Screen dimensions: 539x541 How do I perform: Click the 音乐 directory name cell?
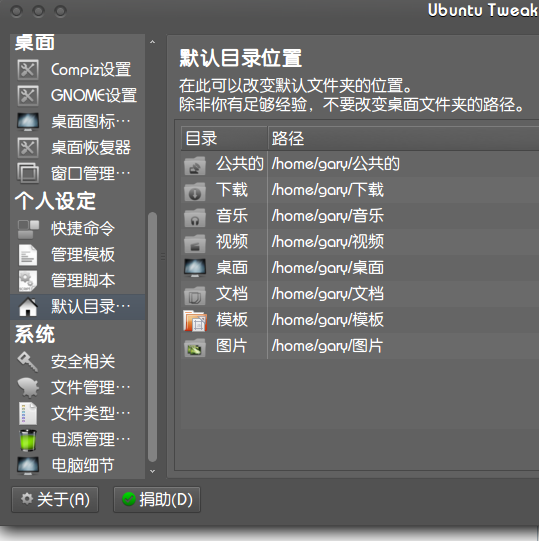pos(232,216)
